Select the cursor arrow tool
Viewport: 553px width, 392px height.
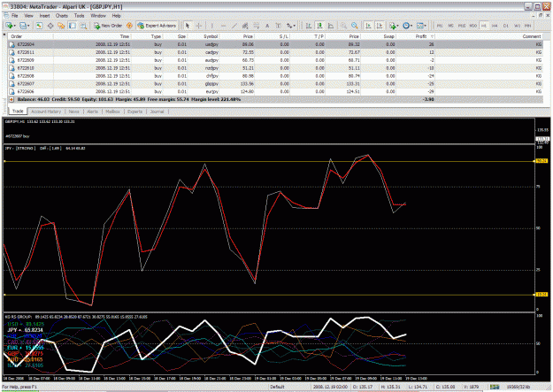pos(188,26)
